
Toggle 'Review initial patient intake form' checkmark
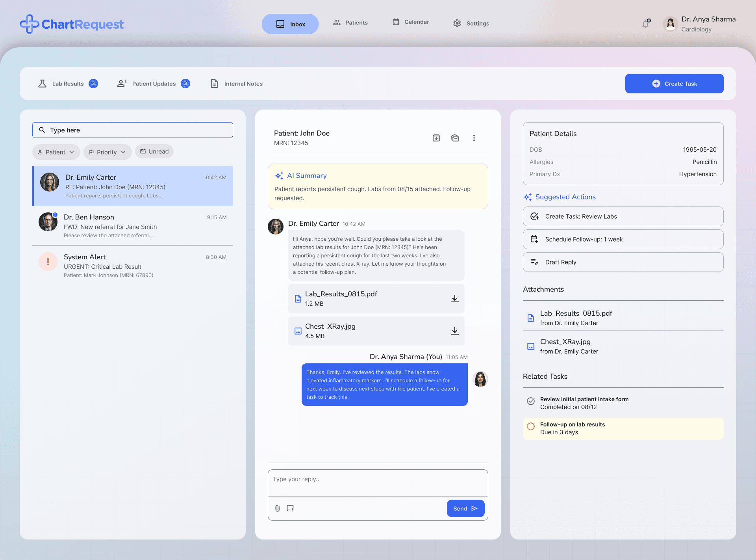coord(531,401)
